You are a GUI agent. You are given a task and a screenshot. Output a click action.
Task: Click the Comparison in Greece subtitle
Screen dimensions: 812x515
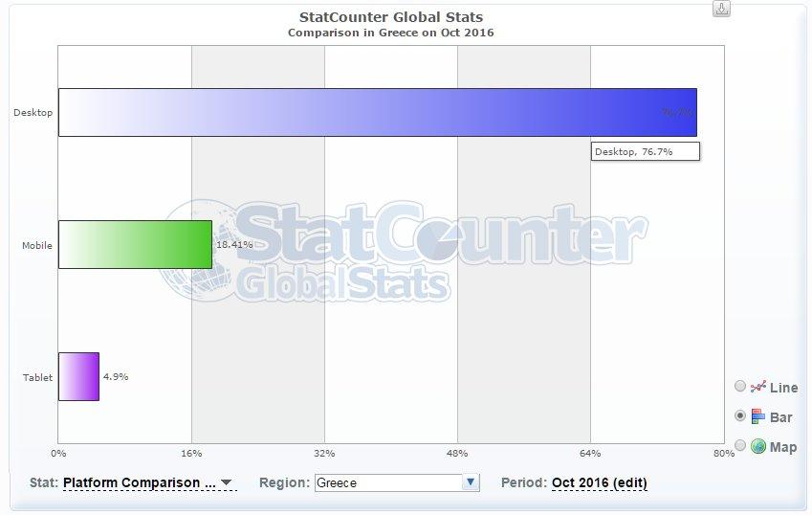(x=391, y=33)
